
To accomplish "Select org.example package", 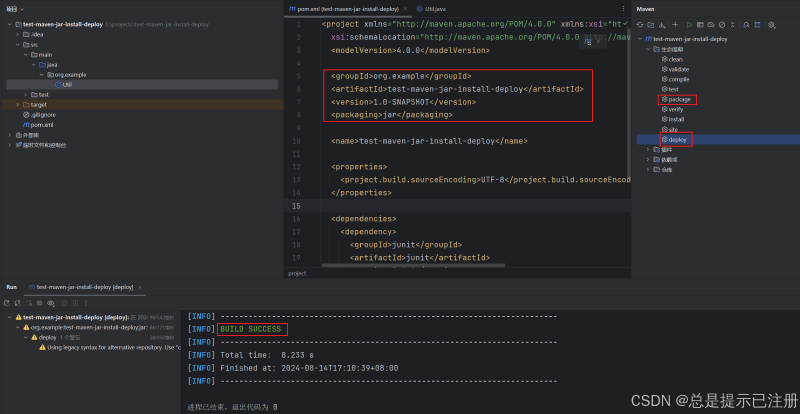I will [x=66, y=75].
